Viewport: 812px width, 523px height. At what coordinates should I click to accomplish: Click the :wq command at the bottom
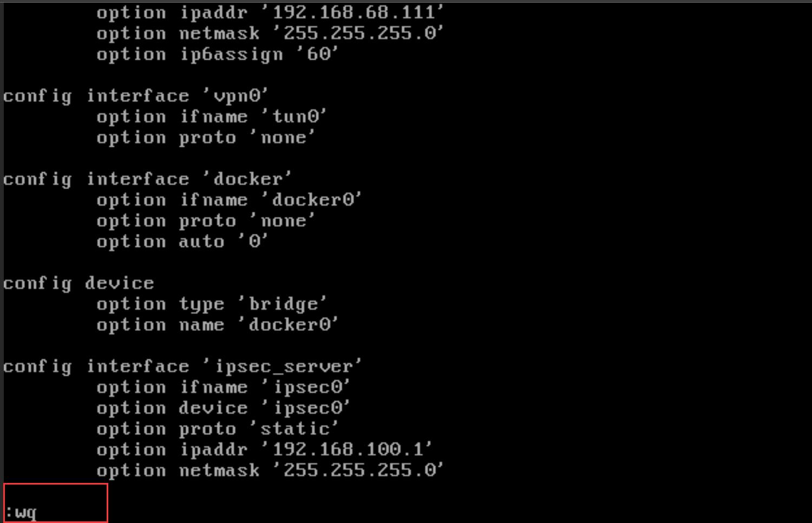click(x=22, y=512)
